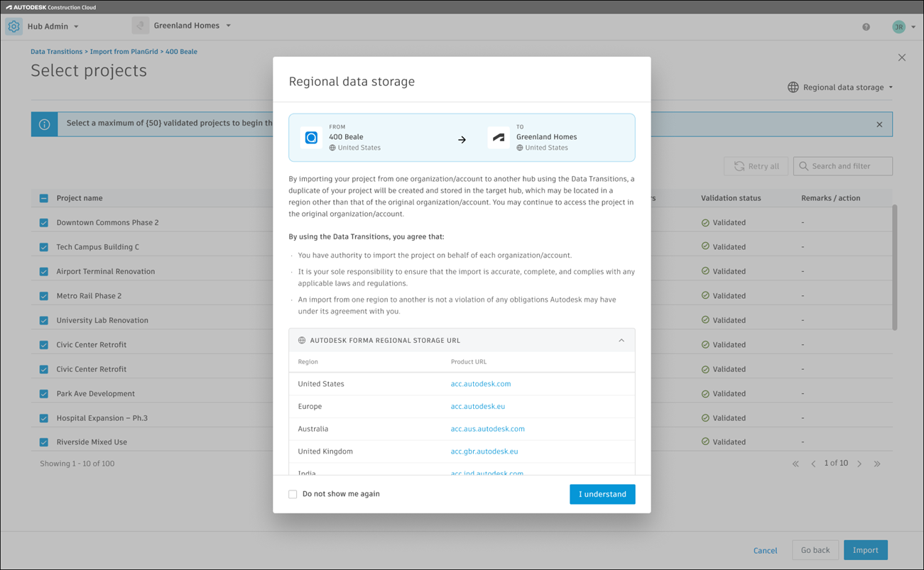
Task: Uncheck Tech Campus Building C
Action: (x=44, y=247)
